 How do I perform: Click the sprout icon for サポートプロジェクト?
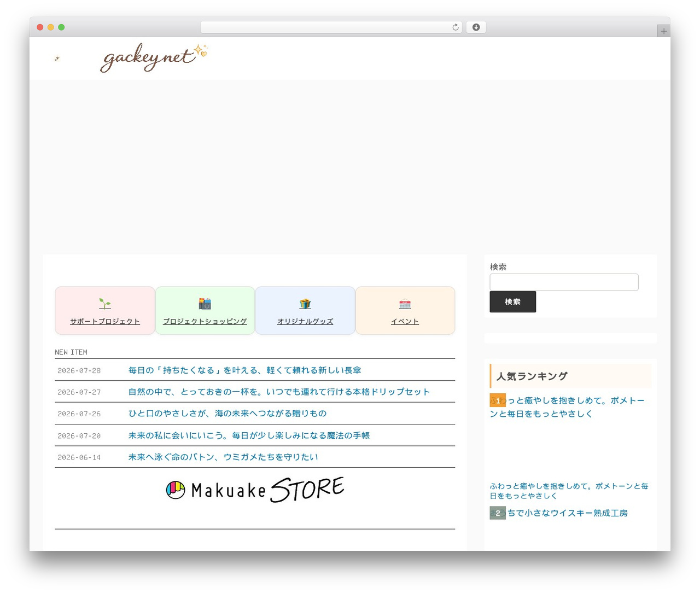(105, 304)
